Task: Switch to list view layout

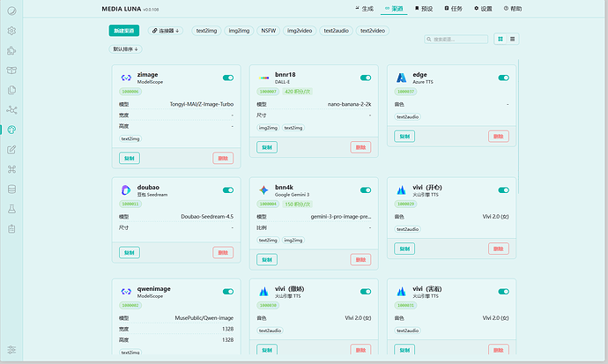Action: point(513,39)
